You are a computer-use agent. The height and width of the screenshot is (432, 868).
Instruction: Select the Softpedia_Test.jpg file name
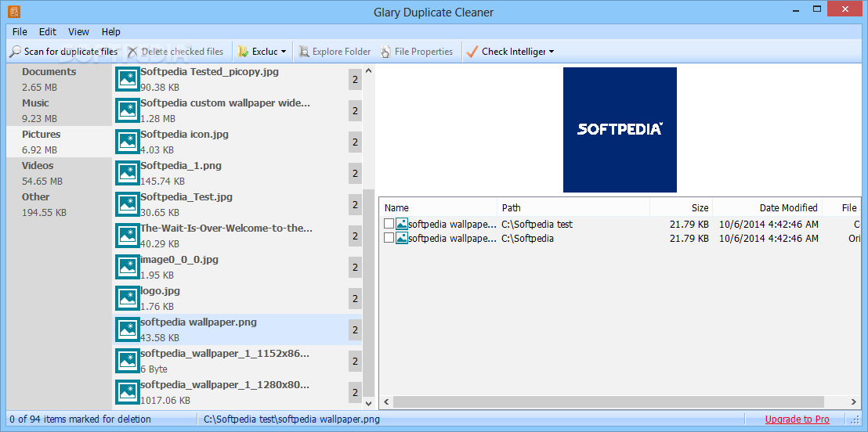click(186, 197)
